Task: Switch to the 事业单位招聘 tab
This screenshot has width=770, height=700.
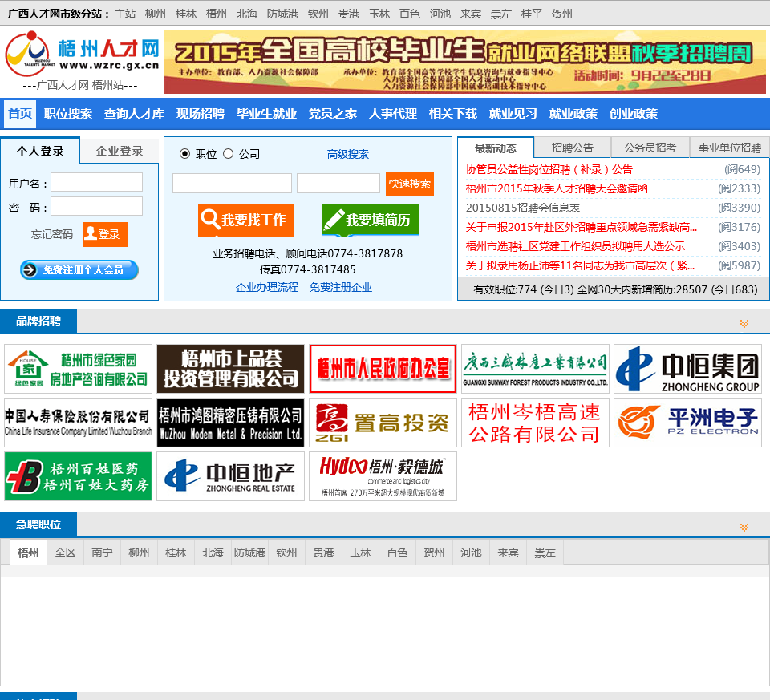Action: 729,148
